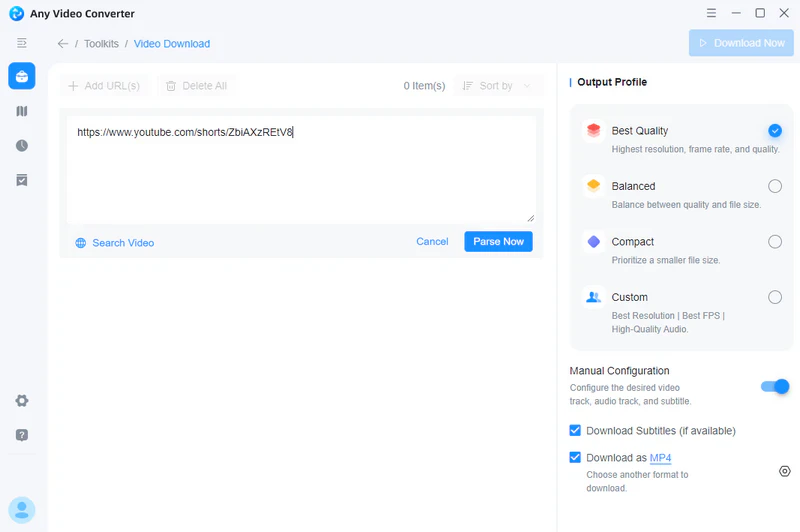Open the Search Video link

(123, 243)
